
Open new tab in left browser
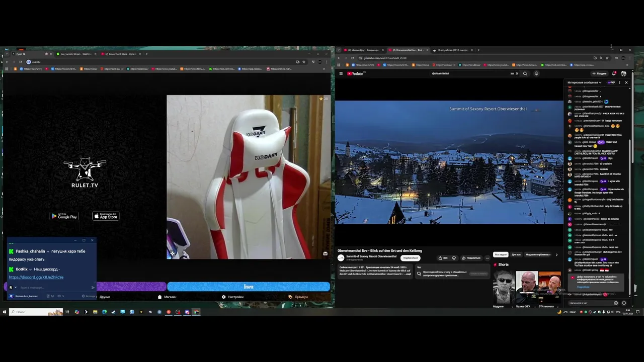click(146, 54)
